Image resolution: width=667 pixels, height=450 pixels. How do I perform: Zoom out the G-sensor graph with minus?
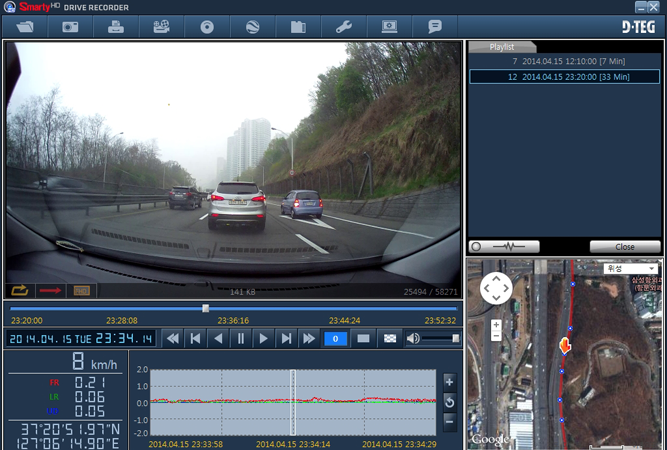click(449, 422)
